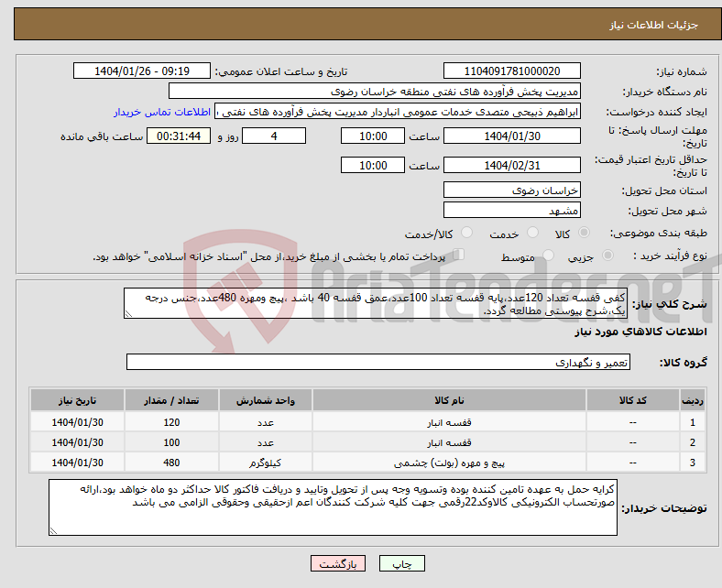Click the announcement date field 1404/01/26 - 09:19
Screen dimensions: 722x588
tap(142, 71)
